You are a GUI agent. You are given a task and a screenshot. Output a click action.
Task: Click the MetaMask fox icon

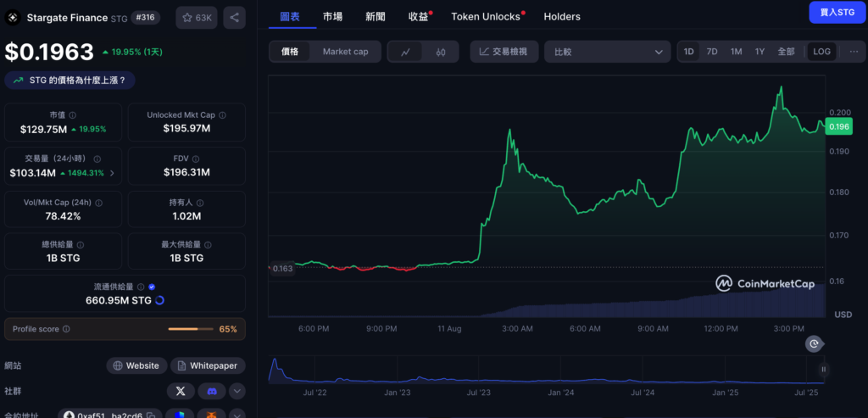click(x=209, y=415)
